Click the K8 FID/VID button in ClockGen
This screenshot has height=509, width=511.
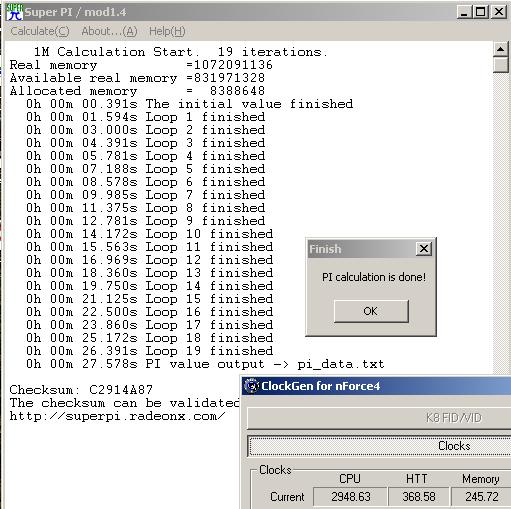(x=379, y=418)
